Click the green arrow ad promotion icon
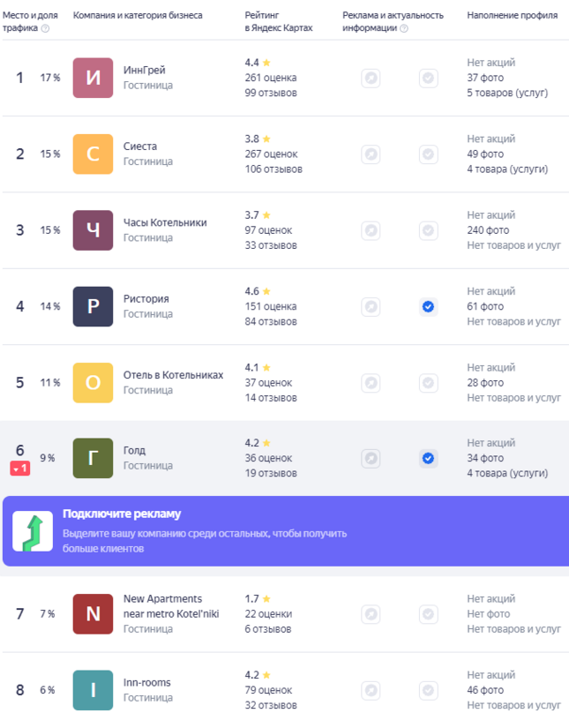 [33, 531]
